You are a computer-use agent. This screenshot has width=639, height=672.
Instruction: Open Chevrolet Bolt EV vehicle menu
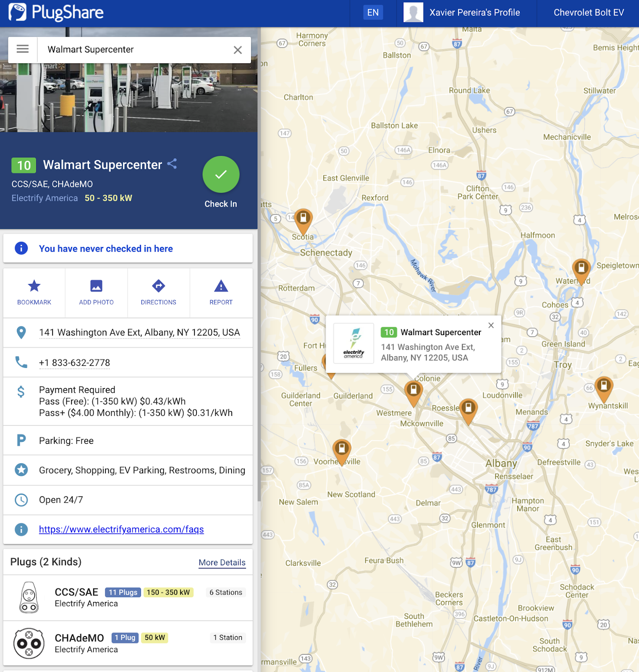pos(589,13)
